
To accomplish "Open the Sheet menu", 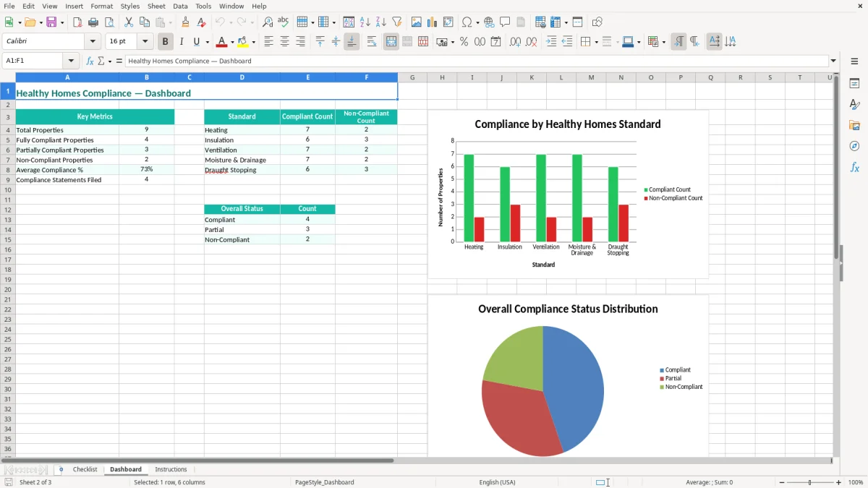I will (156, 6).
